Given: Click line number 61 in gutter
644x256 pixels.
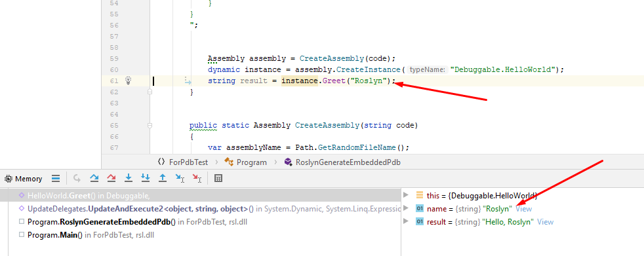Looking at the screenshot, I should click(114, 81).
